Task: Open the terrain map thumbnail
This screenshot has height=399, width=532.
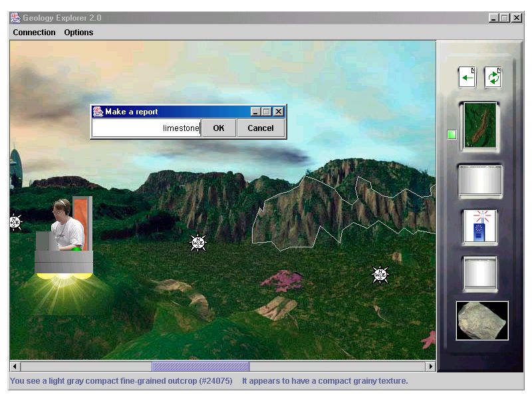Action: pos(480,126)
